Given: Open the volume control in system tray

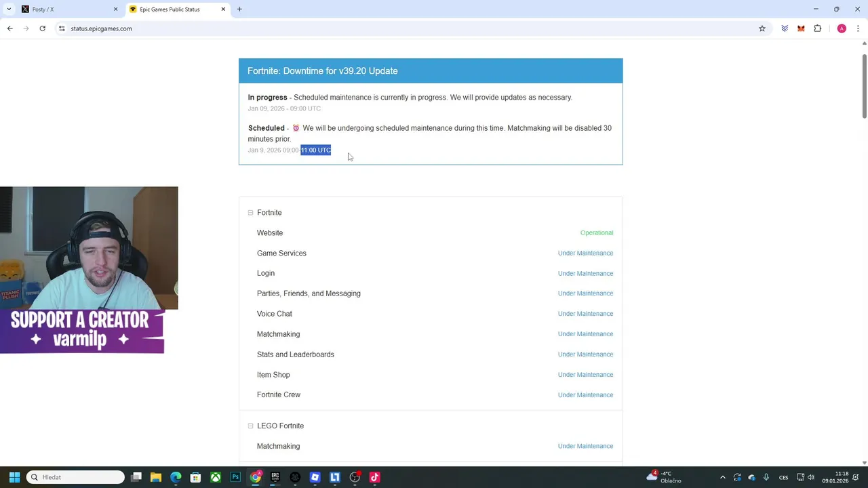Looking at the screenshot, I should point(810,477).
